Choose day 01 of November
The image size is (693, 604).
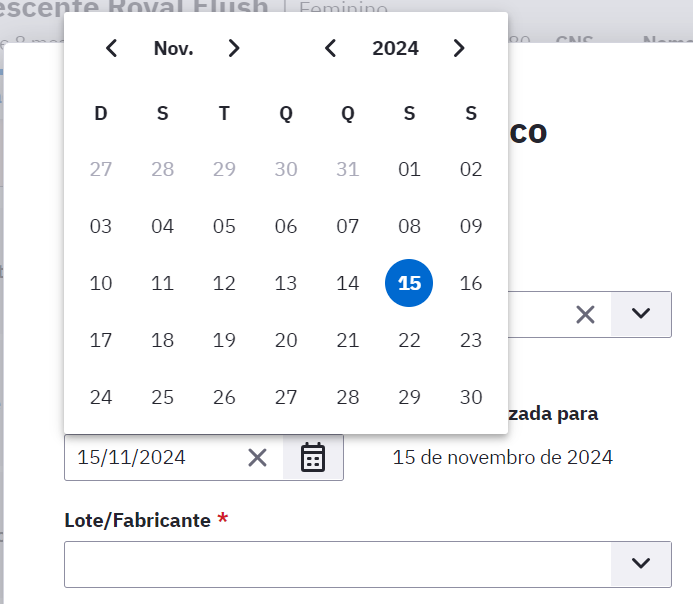coord(409,169)
